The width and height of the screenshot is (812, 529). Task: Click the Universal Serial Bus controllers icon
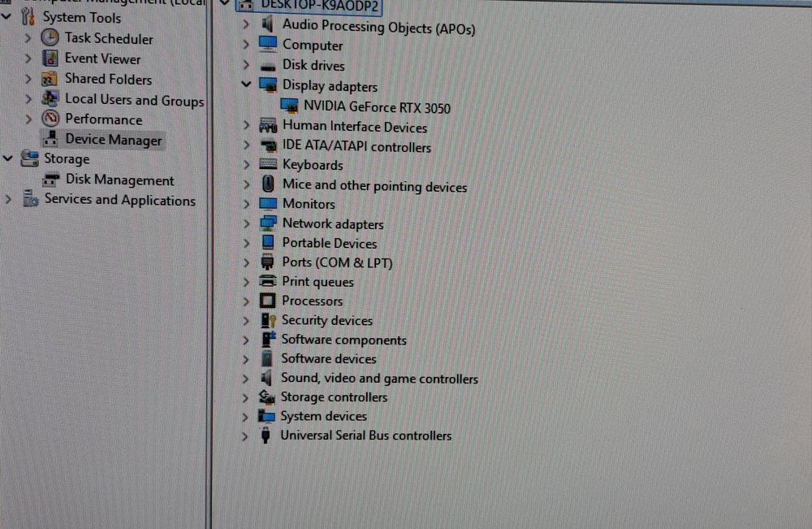coord(266,436)
